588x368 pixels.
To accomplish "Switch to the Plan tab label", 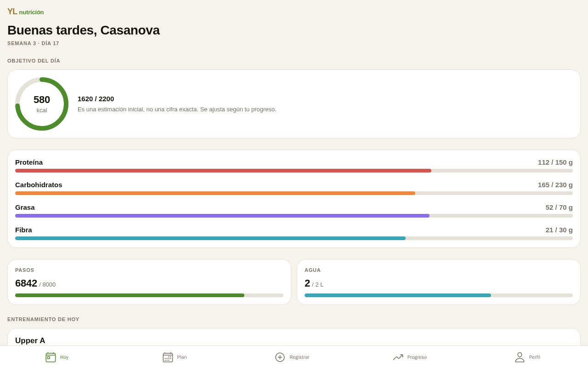I will pyautogui.click(x=182, y=357).
